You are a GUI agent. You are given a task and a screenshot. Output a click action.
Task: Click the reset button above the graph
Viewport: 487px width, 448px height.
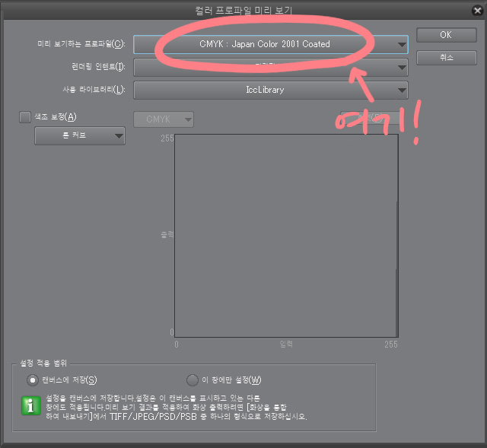point(369,118)
